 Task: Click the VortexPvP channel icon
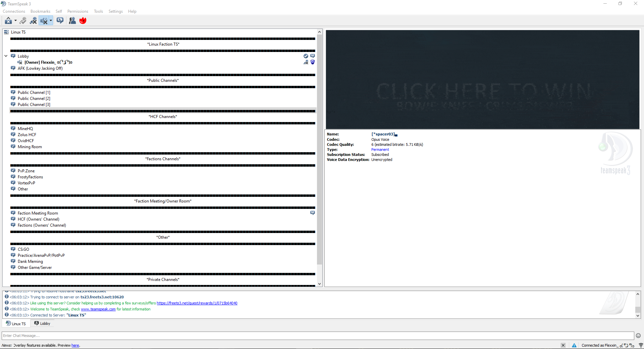tap(13, 183)
